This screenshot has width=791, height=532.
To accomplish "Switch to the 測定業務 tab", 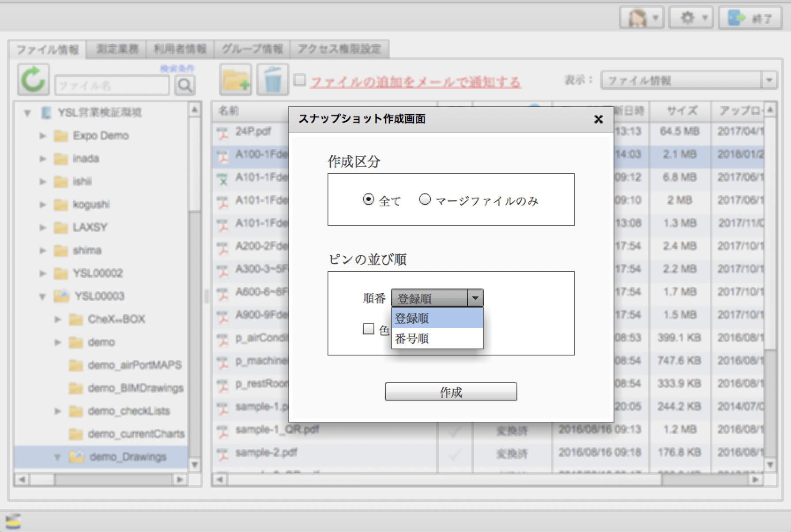I will pos(117,49).
